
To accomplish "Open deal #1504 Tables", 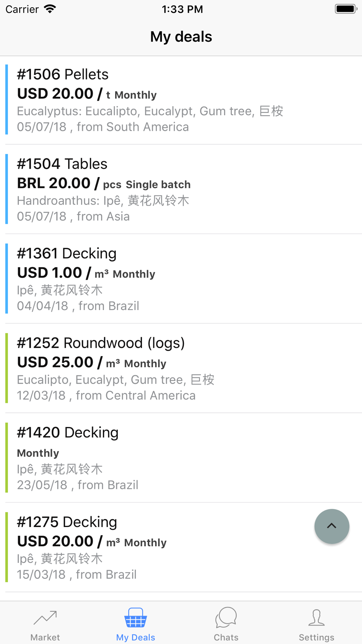I will (62, 164).
